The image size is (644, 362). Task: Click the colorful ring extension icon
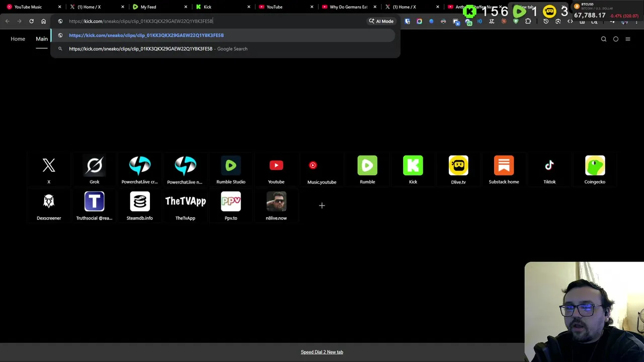pos(419,21)
